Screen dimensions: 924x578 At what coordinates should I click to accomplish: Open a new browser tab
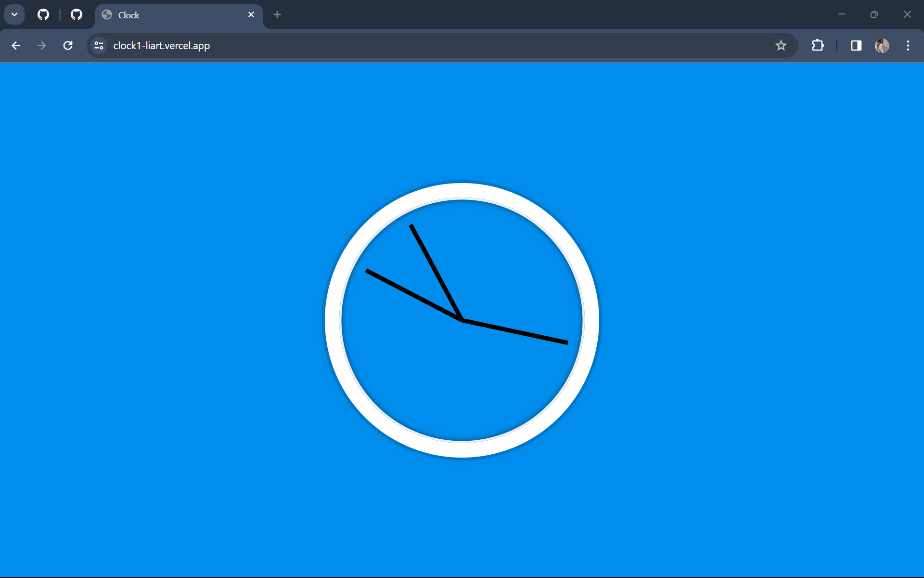pyautogui.click(x=277, y=14)
